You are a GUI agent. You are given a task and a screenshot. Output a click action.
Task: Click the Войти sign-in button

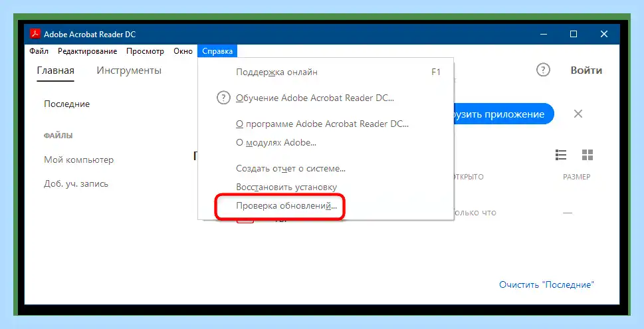pyautogui.click(x=586, y=70)
